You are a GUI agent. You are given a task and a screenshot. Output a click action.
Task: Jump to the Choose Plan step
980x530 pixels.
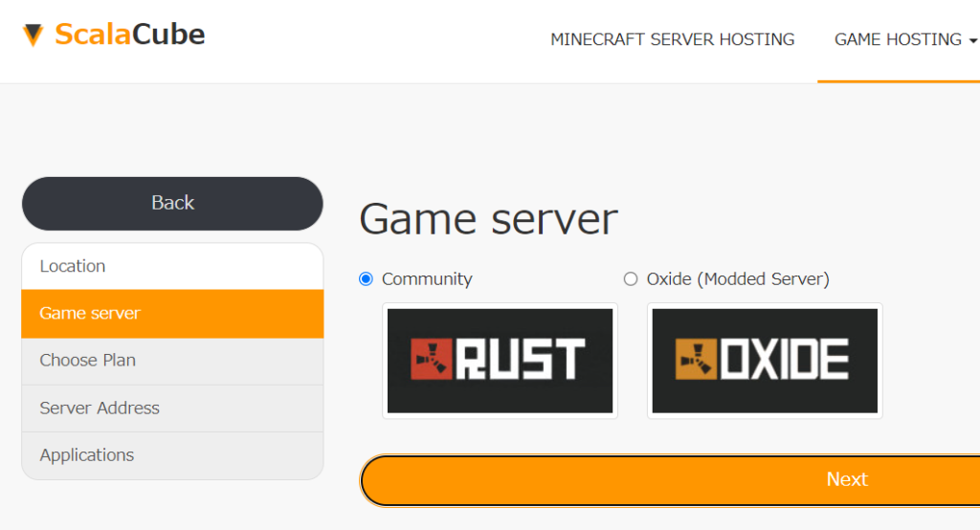point(172,361)
